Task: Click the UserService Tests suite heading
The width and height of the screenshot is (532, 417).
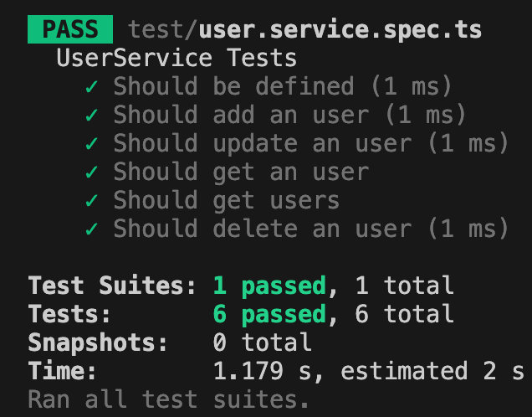Action: (x=176, y=58)
